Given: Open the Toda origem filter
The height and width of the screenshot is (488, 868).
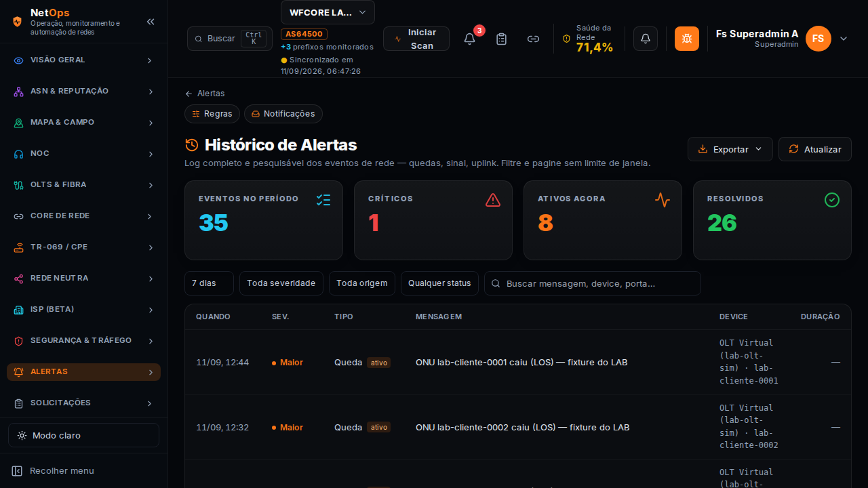Looking at the screenshot, I should point(362,283).
